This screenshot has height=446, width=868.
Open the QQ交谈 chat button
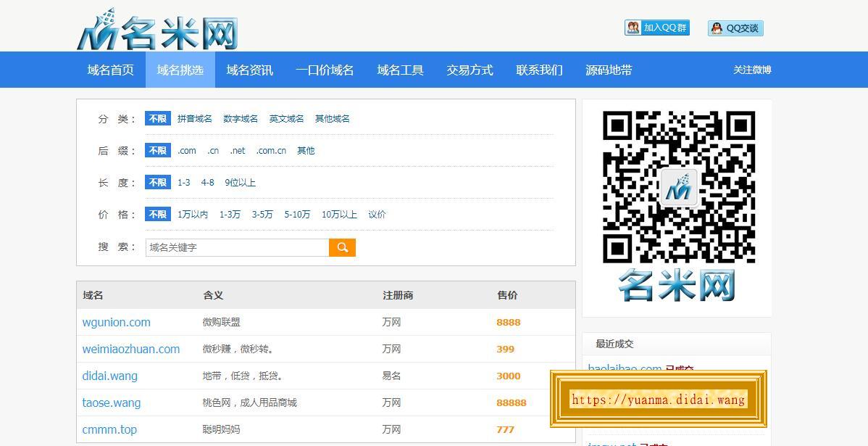coord(735,28)
